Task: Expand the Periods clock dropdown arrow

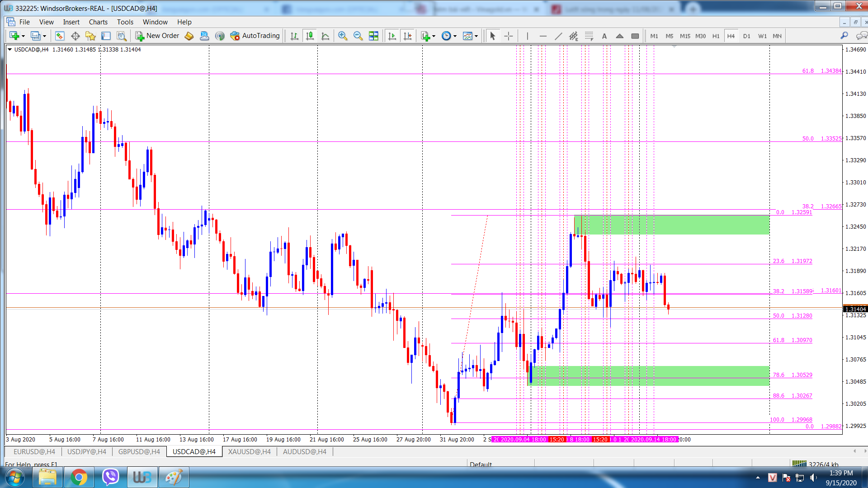Action: pos(455,36)
